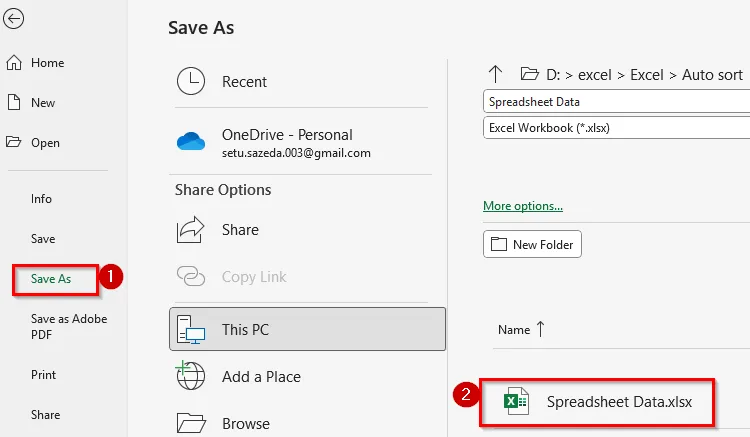Screen dimensions: 750x437
Task: Click the Browse label
Action: tap(246, 424)
